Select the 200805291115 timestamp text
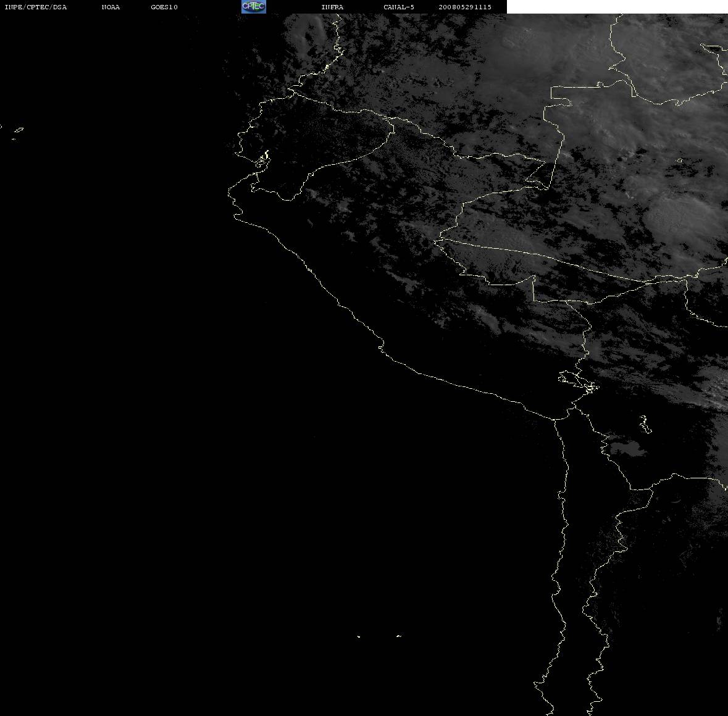This screenshot has height=716, width=728. 465,7
